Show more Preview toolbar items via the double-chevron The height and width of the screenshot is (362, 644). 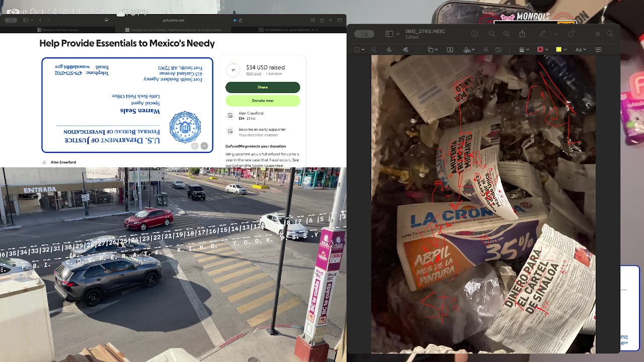[x=597, y=34]
